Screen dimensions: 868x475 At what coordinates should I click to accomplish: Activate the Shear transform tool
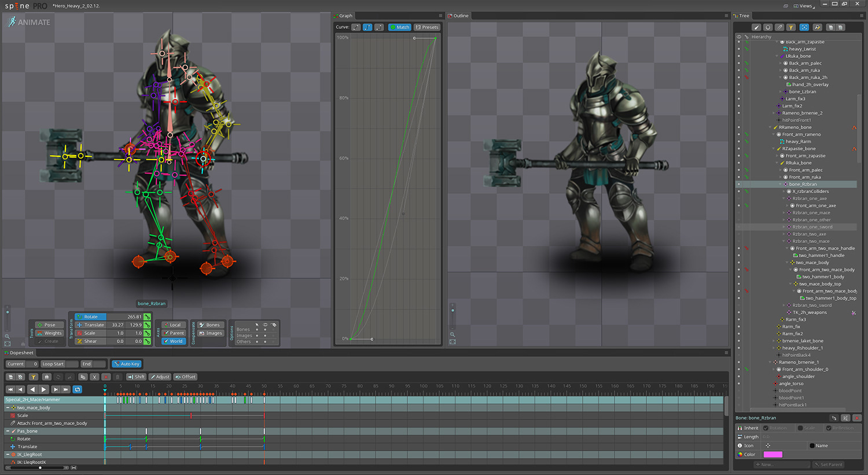click(x=90, y=341)
